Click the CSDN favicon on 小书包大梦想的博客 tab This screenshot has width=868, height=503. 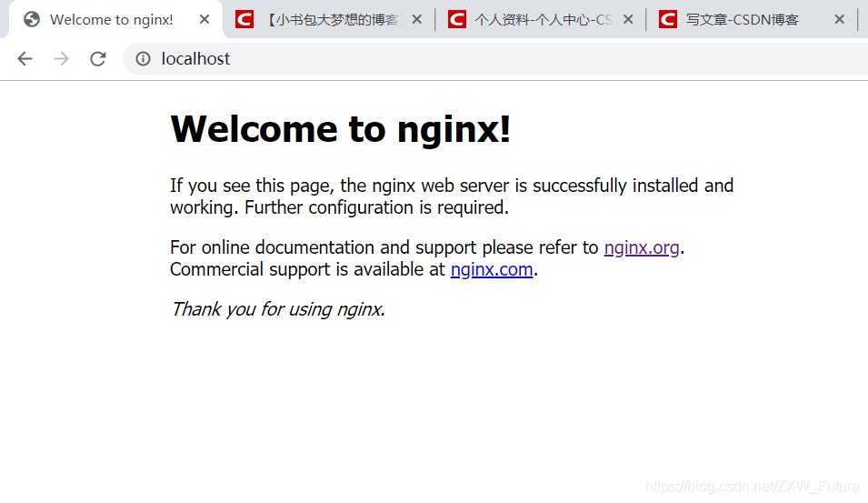244,19
